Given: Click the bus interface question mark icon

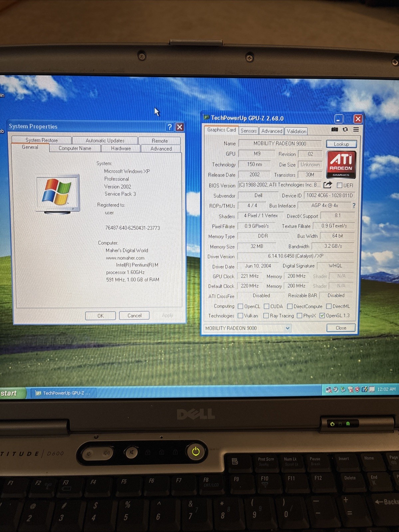Looking at the screenshot, I should (x=354, y=206).
